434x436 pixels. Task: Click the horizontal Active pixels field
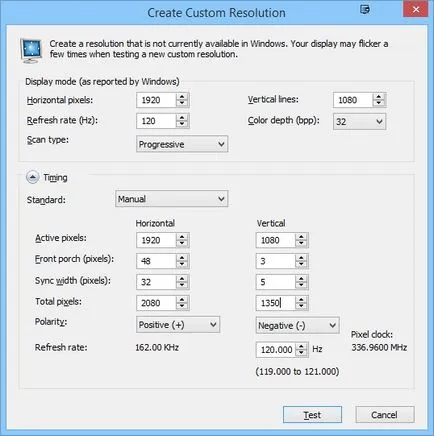(x=156, y=240)
